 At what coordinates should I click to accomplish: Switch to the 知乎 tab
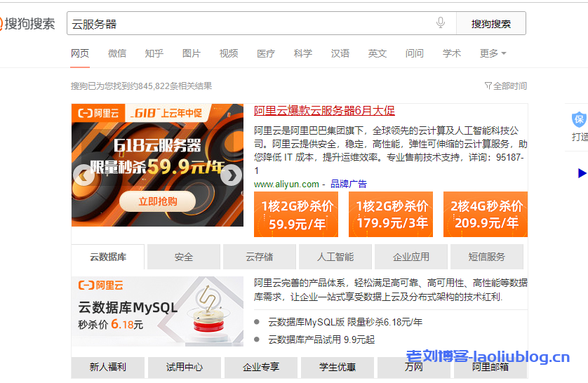click(x=154, y=53)
